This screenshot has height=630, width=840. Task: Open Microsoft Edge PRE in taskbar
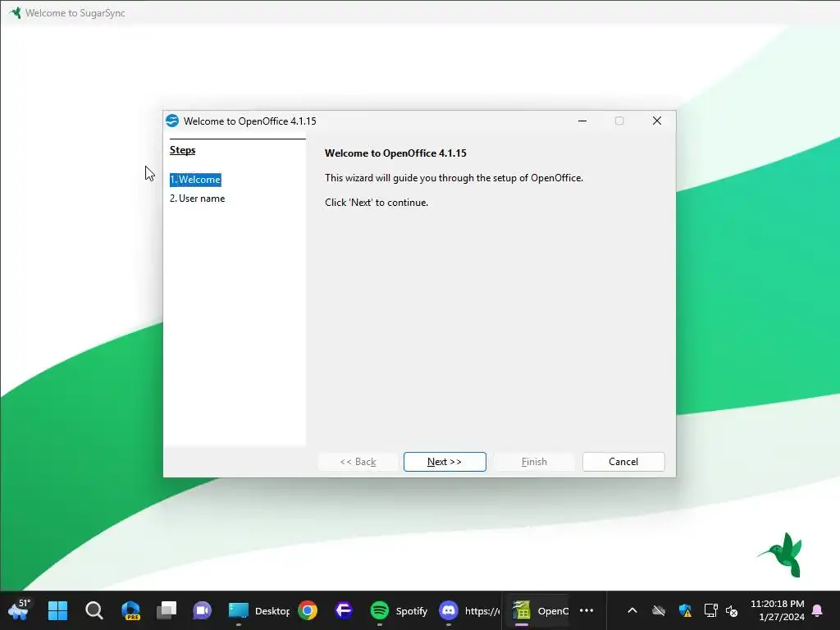pyautogui.click(x=130, y=610)
